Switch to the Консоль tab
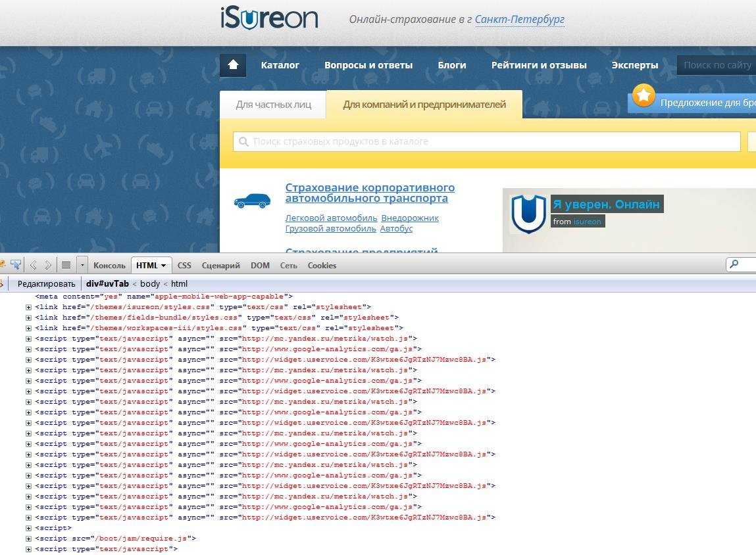Screen dimensions: 756x555 [109, 266]
